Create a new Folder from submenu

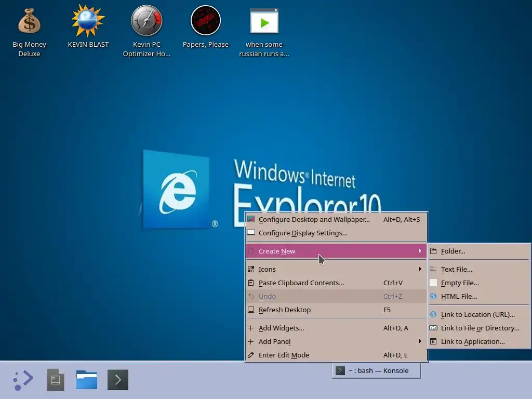(x=478, y=251)
